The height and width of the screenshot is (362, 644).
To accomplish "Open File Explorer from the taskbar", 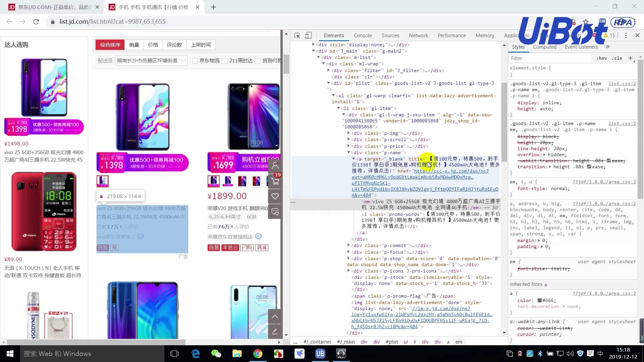I will 237,354.
